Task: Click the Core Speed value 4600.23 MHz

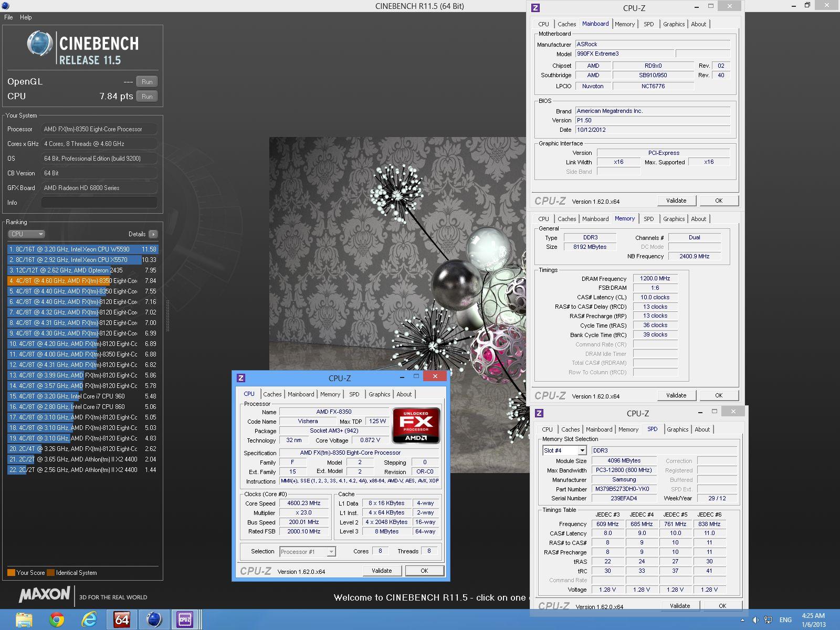Action: pos(304,503)
